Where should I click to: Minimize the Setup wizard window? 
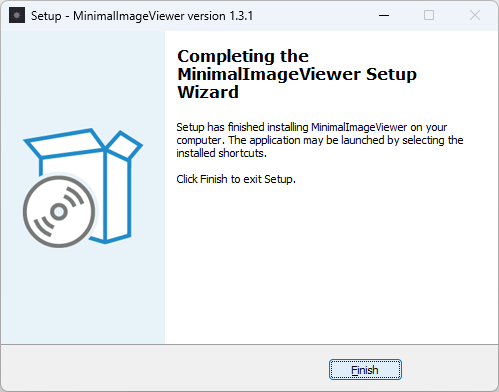click(x=384, y=15)
